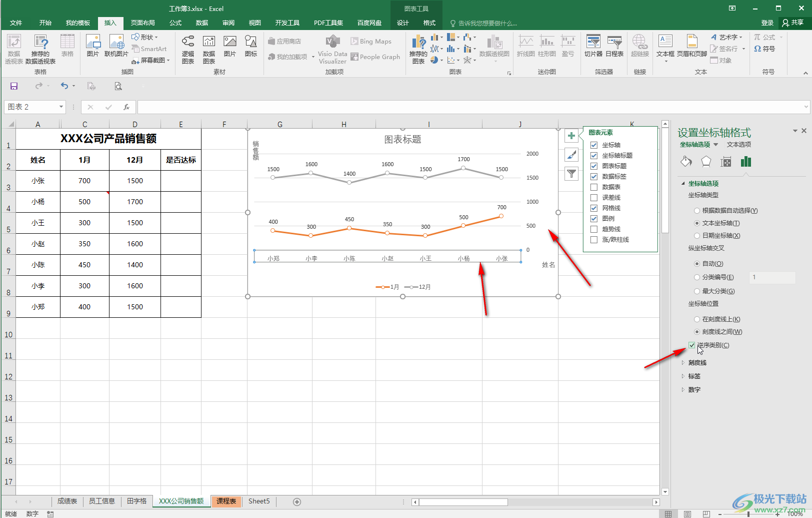Viewport: 812px width, 518px height.
Task: Click the 登录 sign-in button
Action: click(x=767, y=23)
